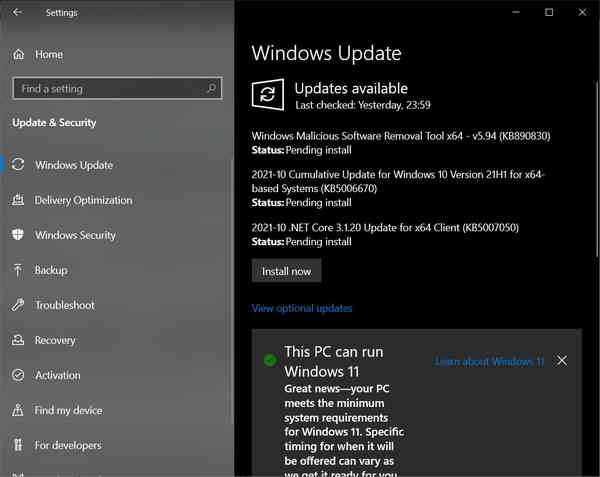This screenshot has width=600, height=477.
Task: Click the Windows Security shield icon
Action: point(18,235)
